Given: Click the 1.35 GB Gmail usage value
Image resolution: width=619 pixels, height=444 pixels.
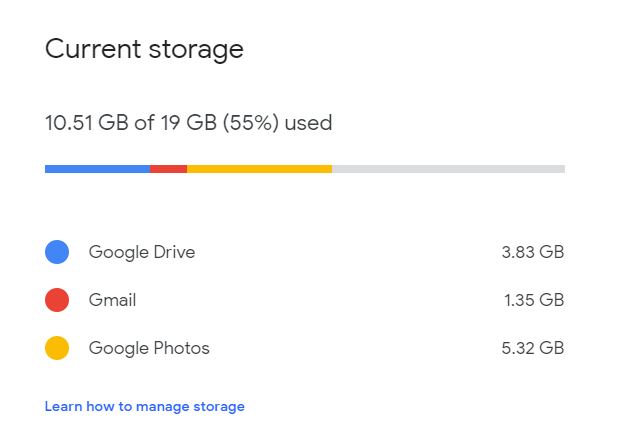Looking at the screenshot, I should pyautogui.click(x=534, y=300).
